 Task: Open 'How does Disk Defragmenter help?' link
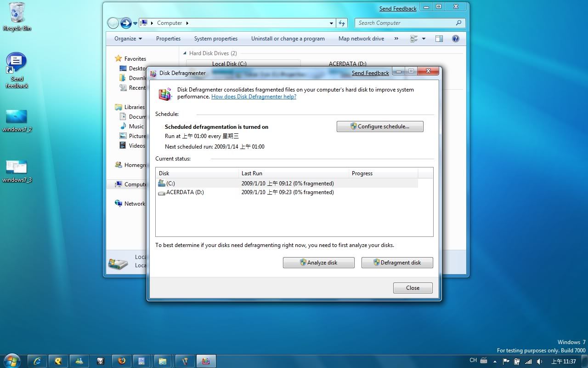(x=254, y=97)
